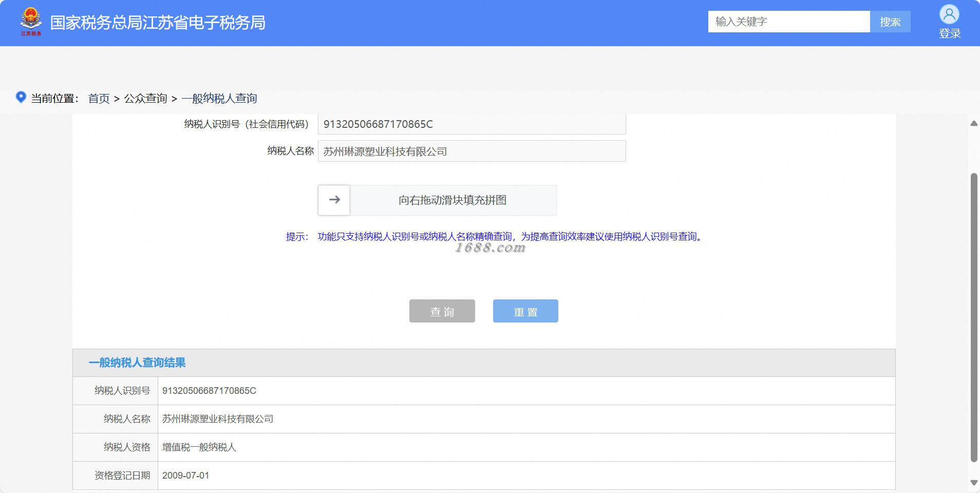The height and width of the screenshot is (493, 980).
Task: Go to 首页 in the breadcrumb
Action: pyautogui.click(x=99, y=98)
